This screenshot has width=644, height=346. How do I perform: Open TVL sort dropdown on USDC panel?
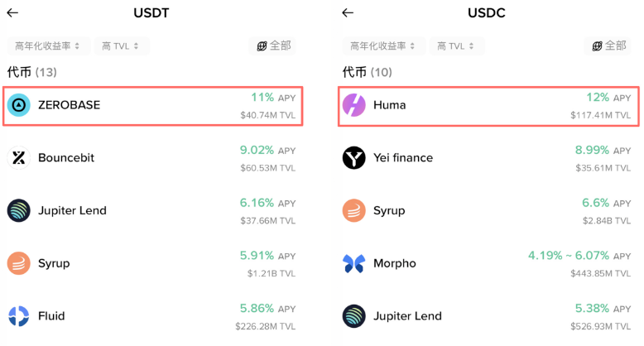click(457, 46)
